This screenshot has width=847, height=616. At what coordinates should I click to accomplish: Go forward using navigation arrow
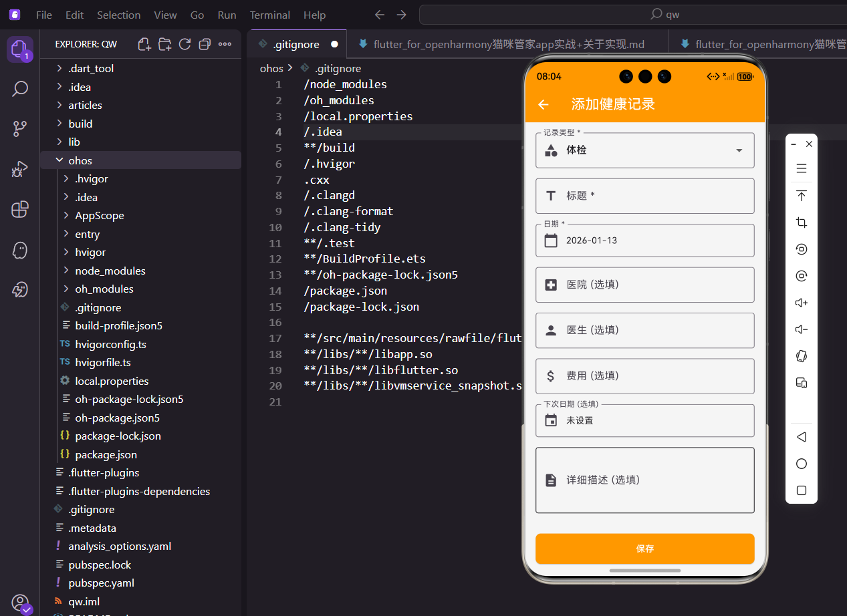(x=401, y=15)
